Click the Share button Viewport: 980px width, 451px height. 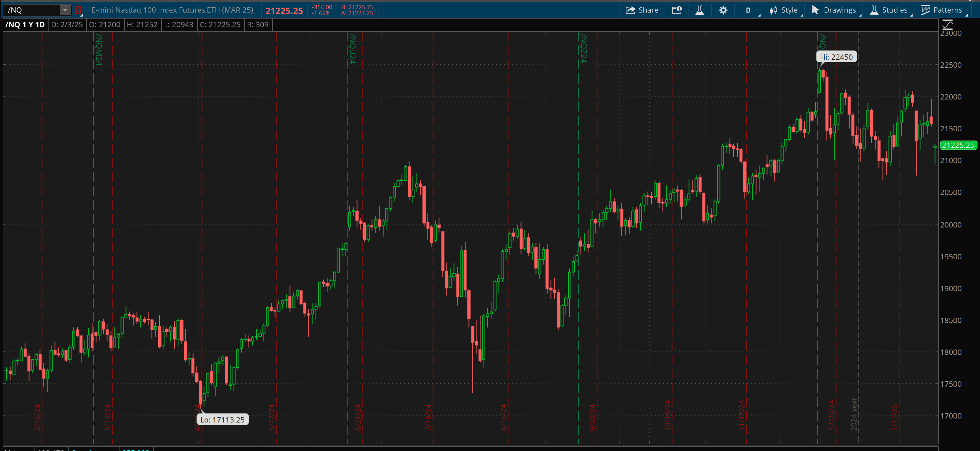pyautogui.click(x=642, y=10)
